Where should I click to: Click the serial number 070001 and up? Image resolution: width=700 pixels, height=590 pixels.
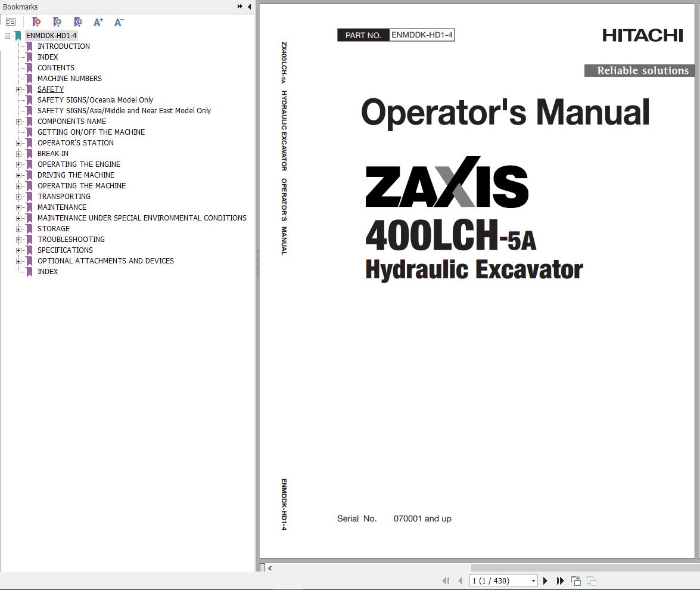point(422,518)
